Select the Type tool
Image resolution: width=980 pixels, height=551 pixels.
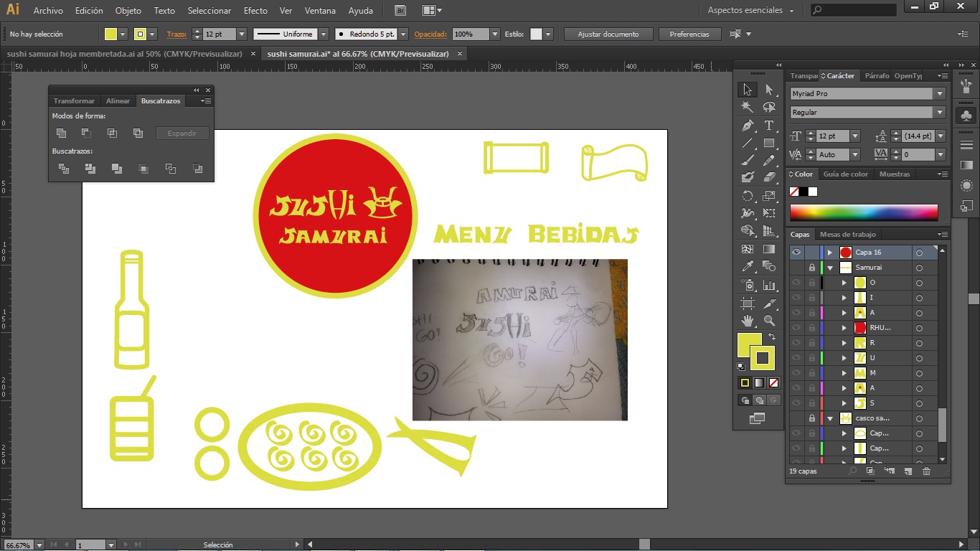click(769, 125)
